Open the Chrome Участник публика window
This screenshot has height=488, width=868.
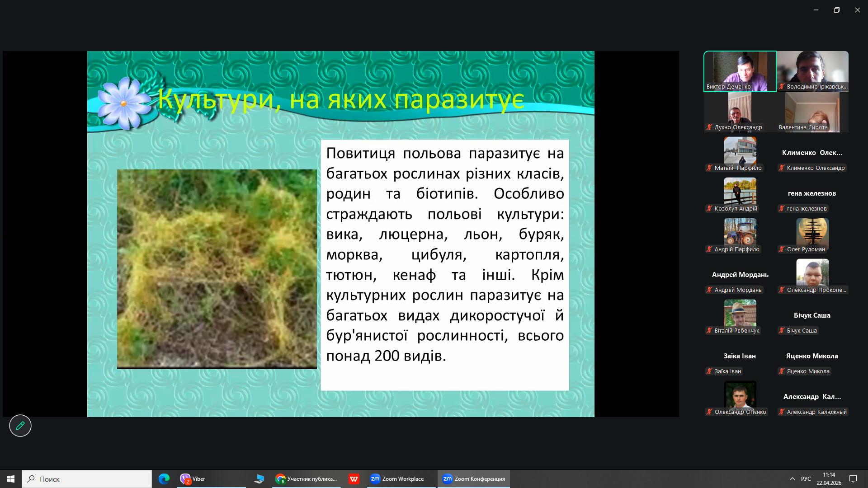click(307, 479)
